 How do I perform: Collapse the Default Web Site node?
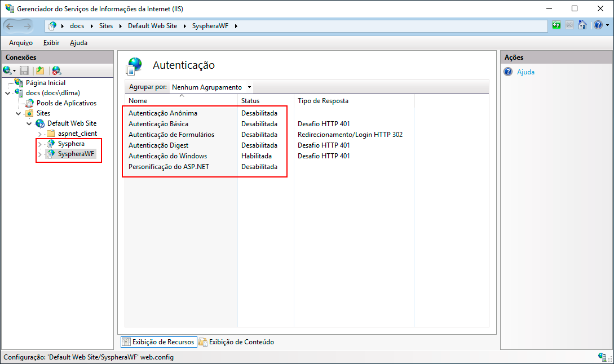pos(29,123)
